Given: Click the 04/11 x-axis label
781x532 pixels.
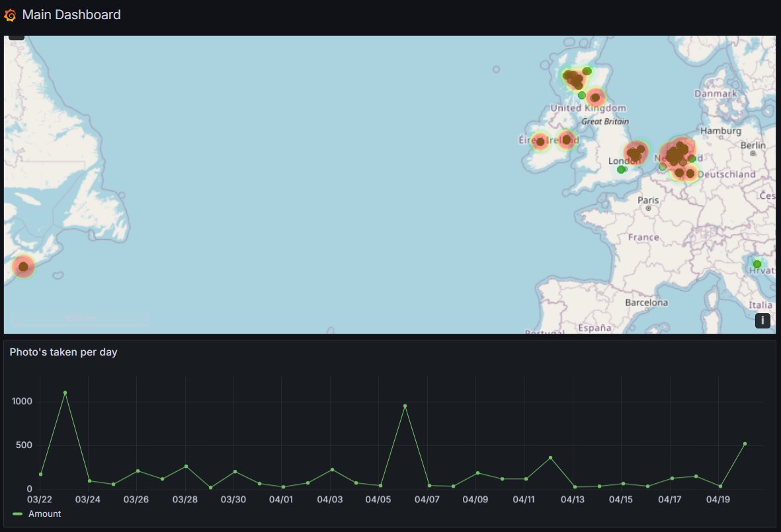Looking at the screenshot, I should click(524, 499).
